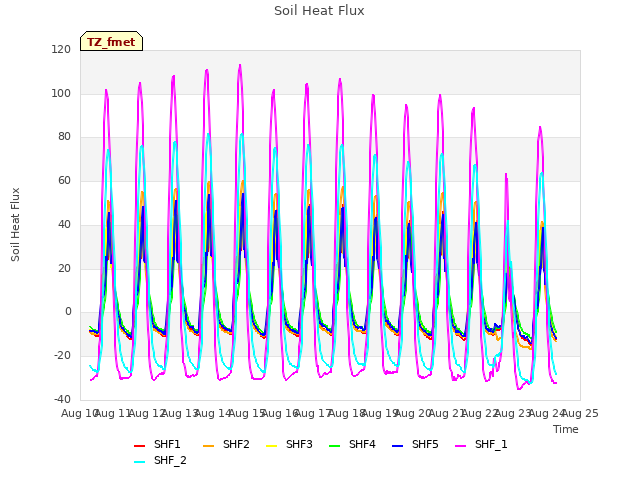Click the -40 y-axis tick label
Screen dimensions: 640x480
(x=62, y=399)
